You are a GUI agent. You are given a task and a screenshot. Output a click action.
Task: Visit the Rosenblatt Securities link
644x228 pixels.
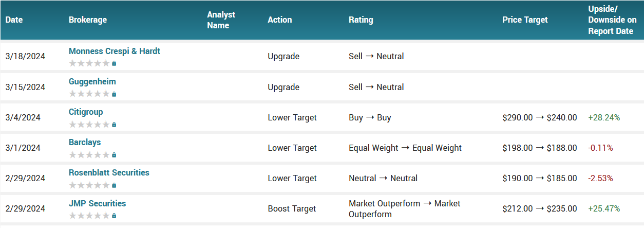(109, 172)
